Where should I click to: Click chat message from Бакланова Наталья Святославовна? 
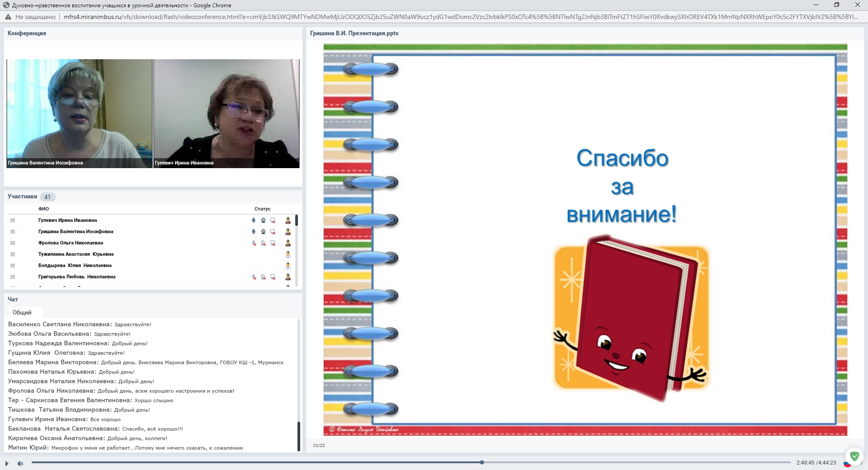(95, 429)
